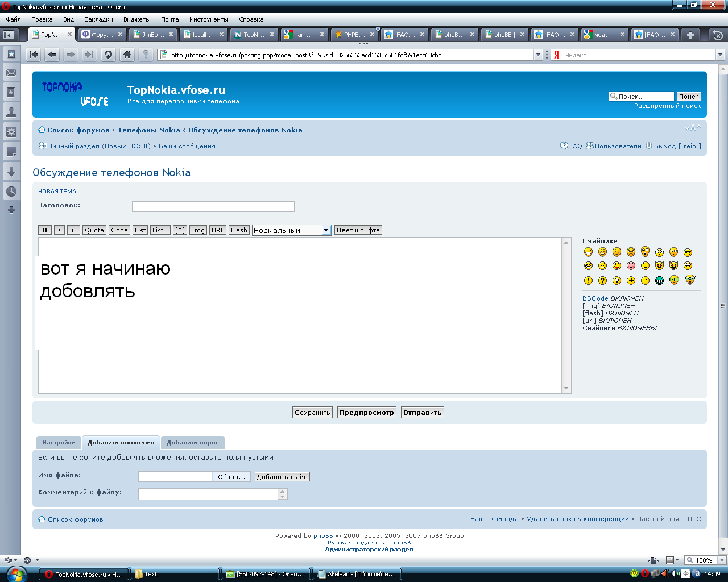Toggle the Opera side panel visibility

[9, 35]
